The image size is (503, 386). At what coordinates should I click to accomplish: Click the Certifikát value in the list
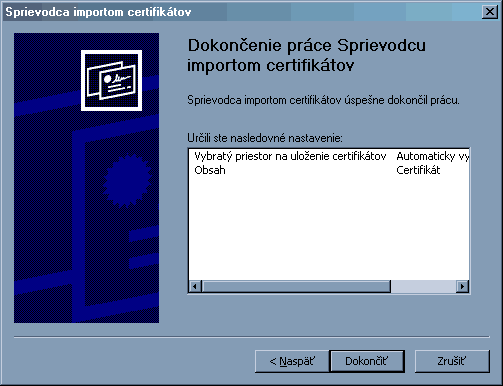(418, 170)
